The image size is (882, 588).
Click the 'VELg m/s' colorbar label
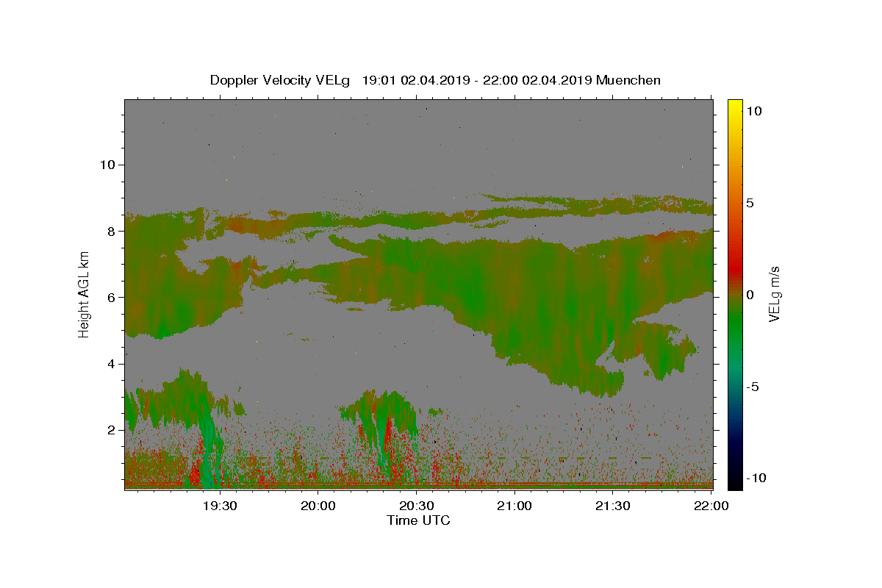(774, 294)
